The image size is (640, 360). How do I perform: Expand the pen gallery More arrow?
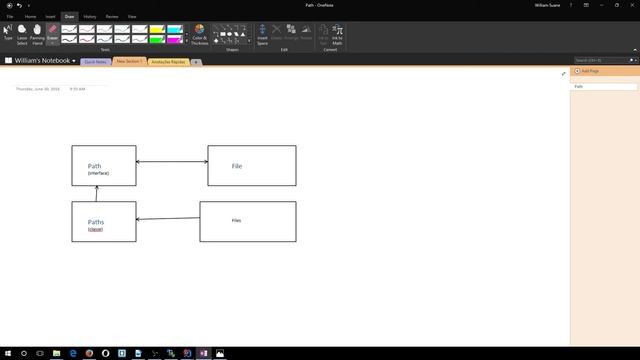pos(187,41)
